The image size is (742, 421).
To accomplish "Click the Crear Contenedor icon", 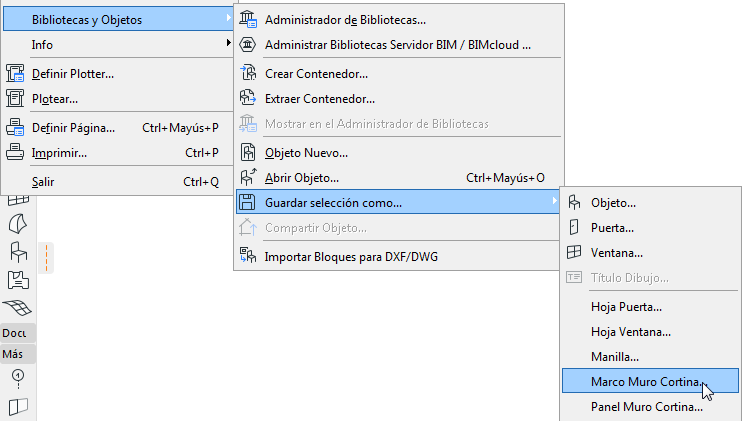I will click(246, 73).
